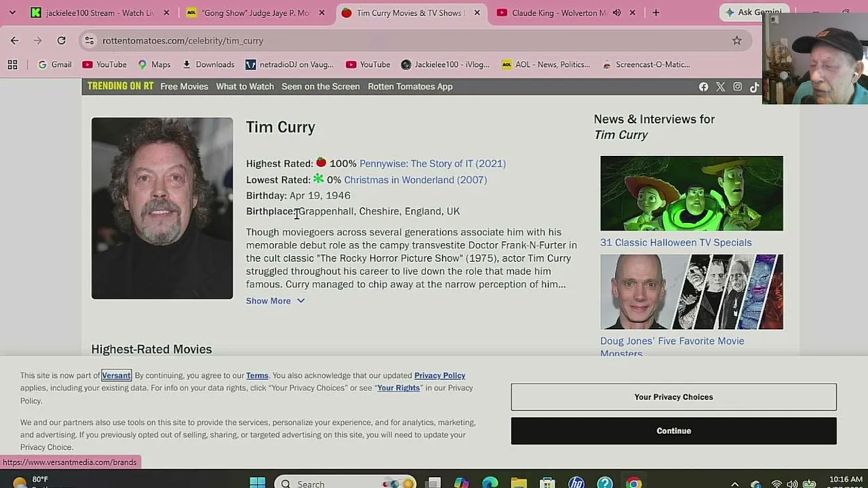The image size is (868, 488).
Task: Open the tab search dropdown arrow
Action: (12, 12)
